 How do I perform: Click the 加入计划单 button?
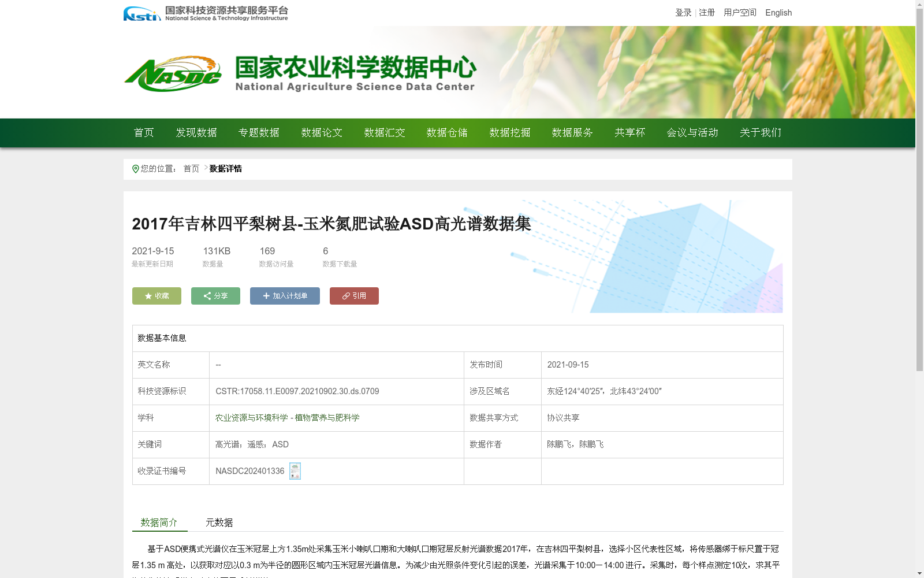(285, 296)
